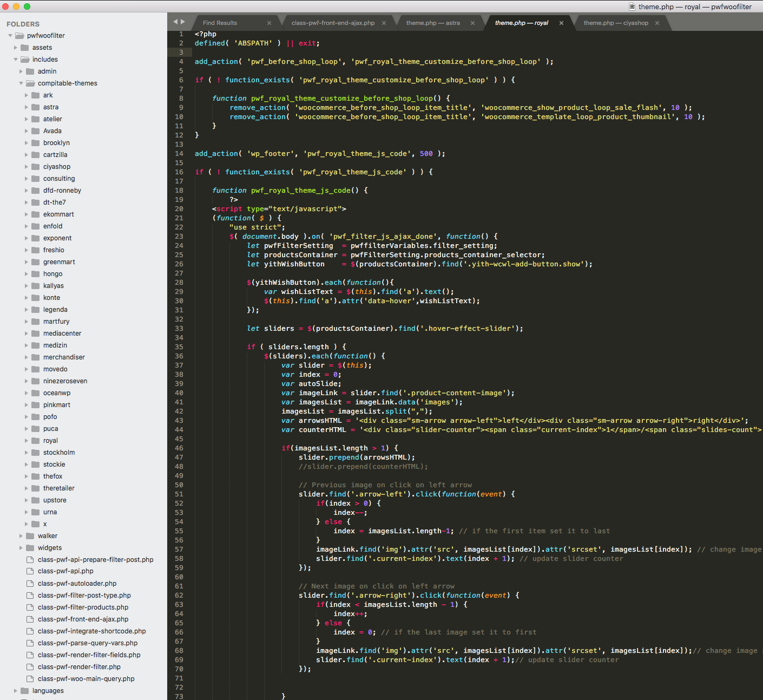Close the theme.php — astra tab
Viewport: 763px width, 700px height.
pos(472,23)
